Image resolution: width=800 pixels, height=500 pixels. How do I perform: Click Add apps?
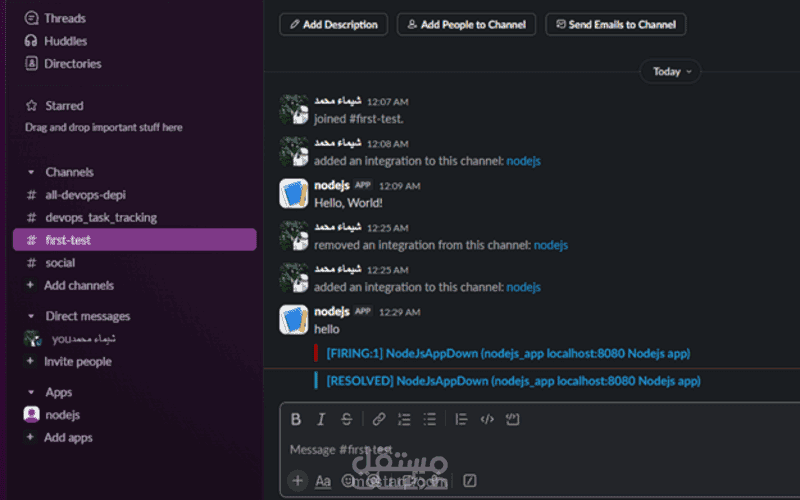point(68,438)
